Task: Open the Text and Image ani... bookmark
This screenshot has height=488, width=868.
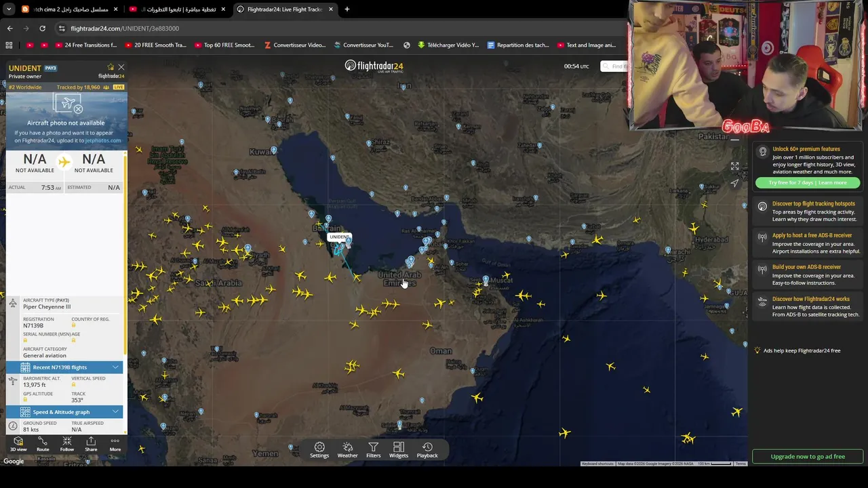Action: point(587,45)
